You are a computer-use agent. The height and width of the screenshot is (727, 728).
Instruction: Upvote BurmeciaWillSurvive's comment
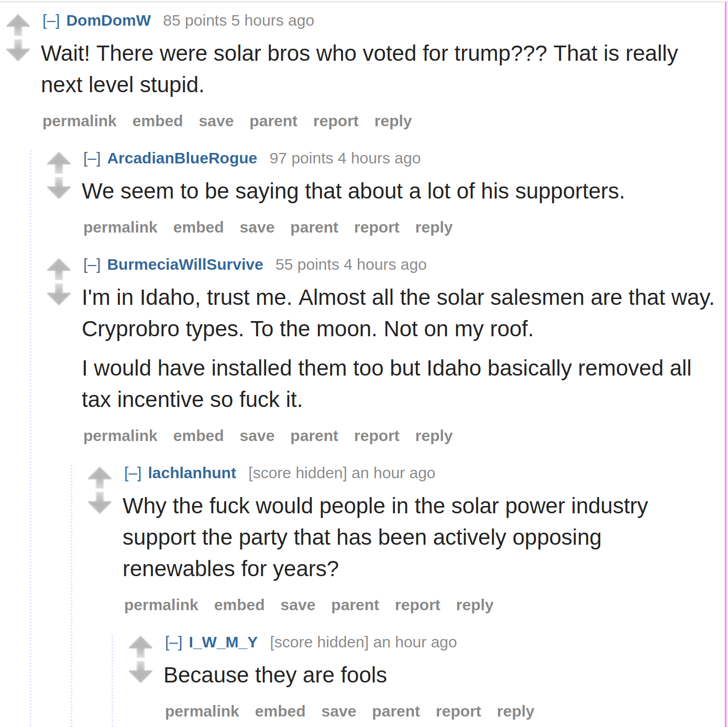(59, 269)
